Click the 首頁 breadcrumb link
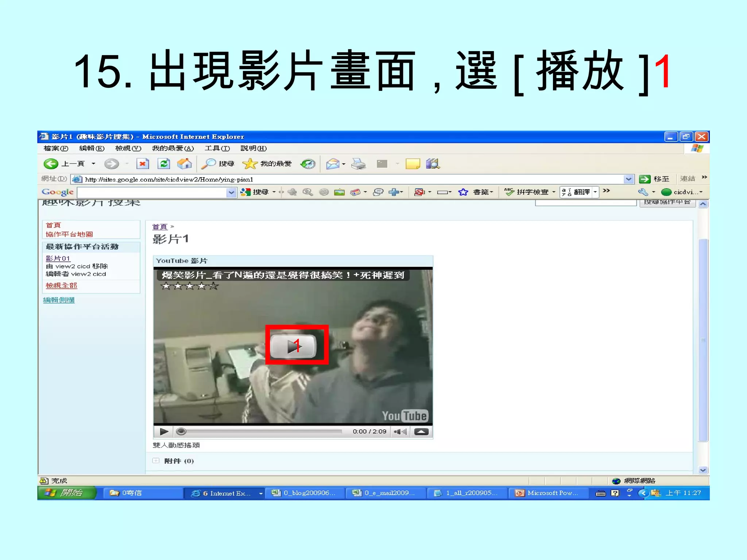The height and width of the screenshot is (560, 747). (x=160, y=227)
